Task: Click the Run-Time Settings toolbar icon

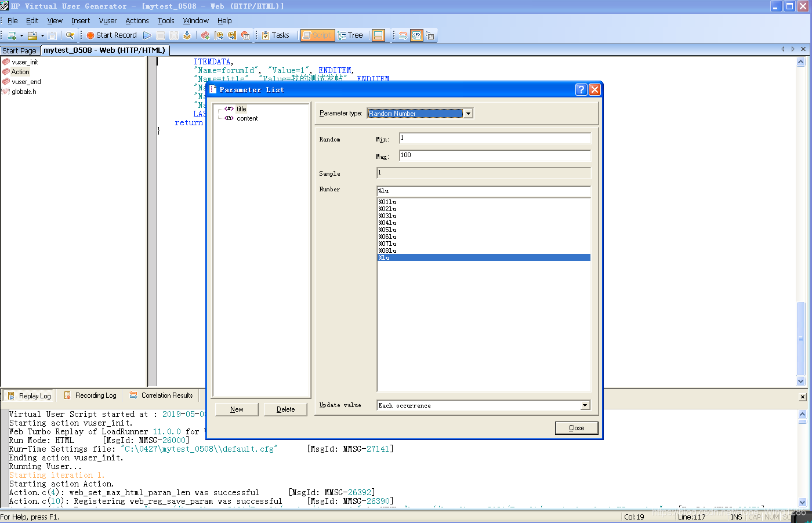Action: [x=430, y=35]
